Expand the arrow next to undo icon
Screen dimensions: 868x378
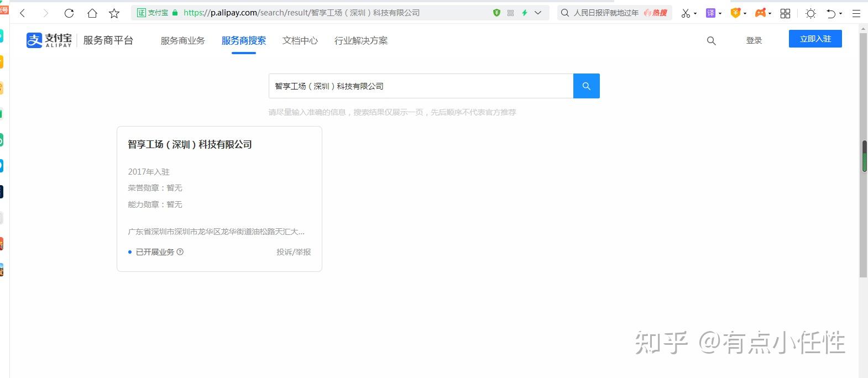coord(840,14)
